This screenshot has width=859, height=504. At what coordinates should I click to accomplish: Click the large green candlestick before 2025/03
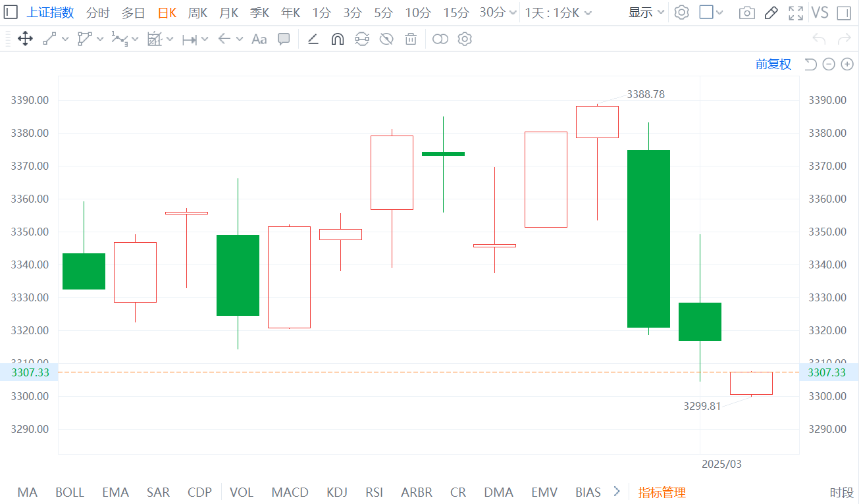648,238
